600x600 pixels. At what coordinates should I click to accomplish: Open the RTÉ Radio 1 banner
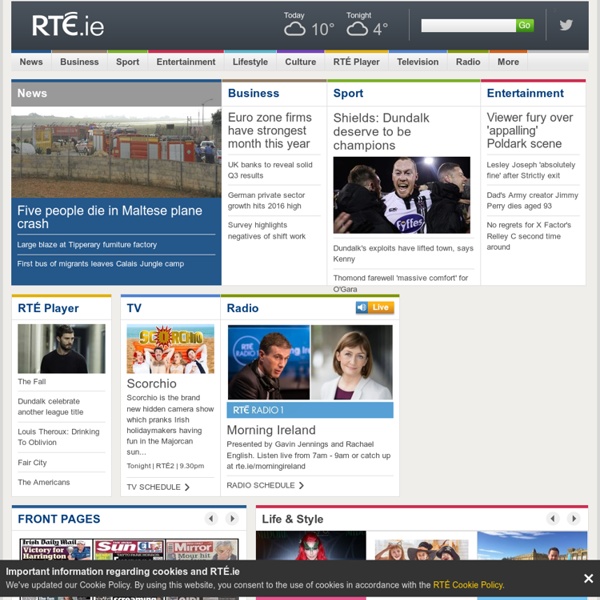(x=310, y=410)
